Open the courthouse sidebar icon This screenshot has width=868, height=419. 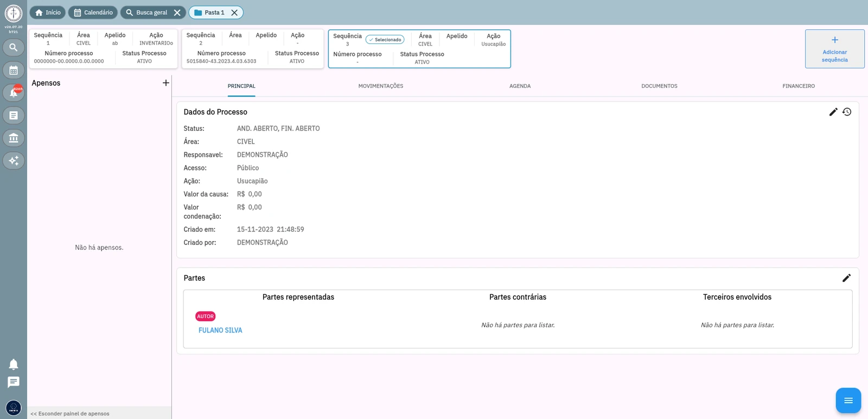[14, 138]
